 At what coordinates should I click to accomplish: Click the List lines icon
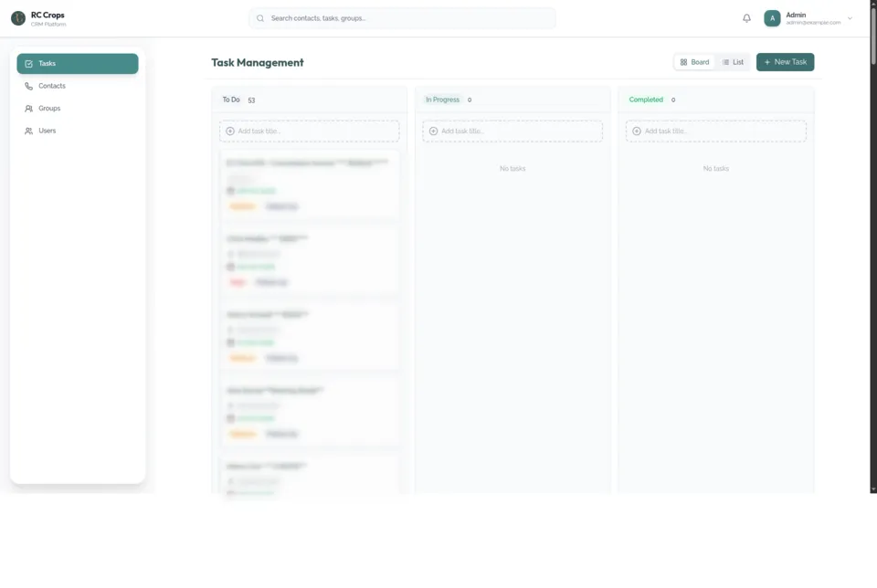point(725,62)
